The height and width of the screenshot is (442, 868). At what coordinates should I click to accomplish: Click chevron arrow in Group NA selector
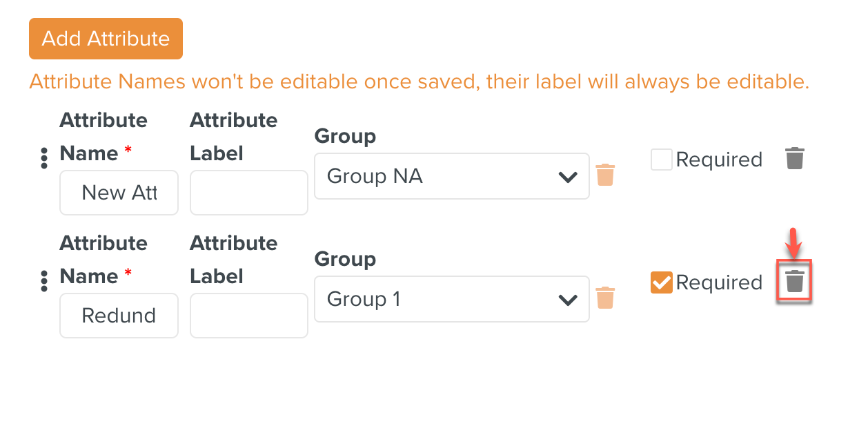[x=568, y=177]
